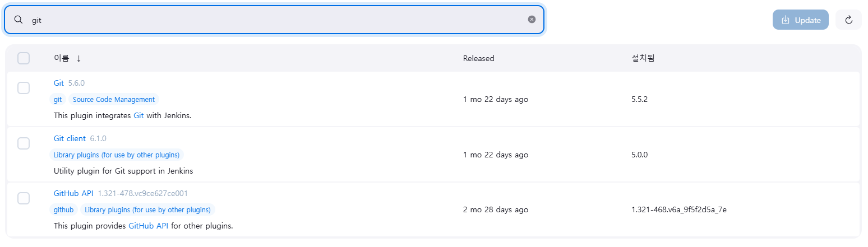This screenshot has height=247, width=868.
Task: Sort by the 이름 column header
Action: tap(62, 58)
